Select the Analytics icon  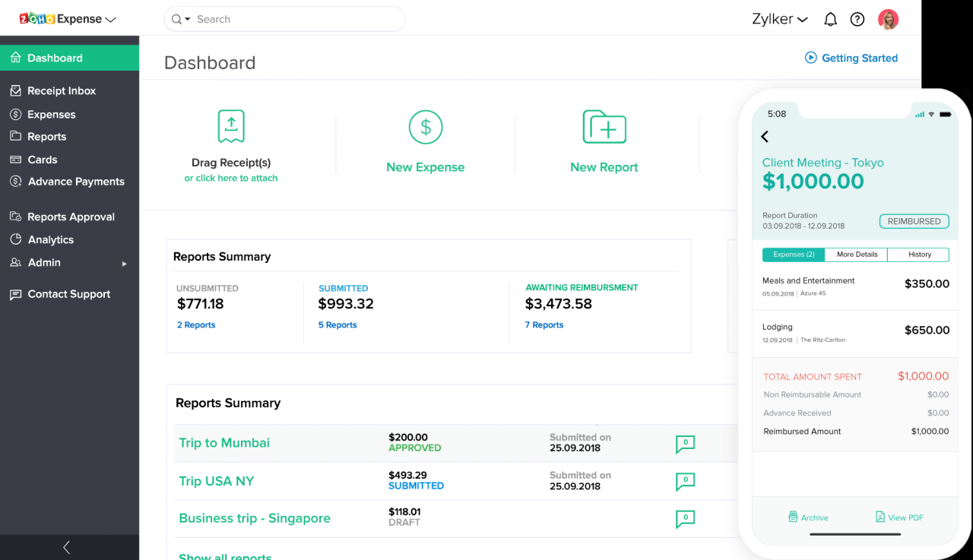[17, 239]
